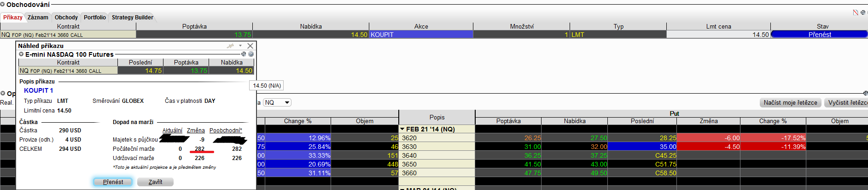This screenshot has width=868, height=190.
Task: Select strike 3650 in the option chain
Action: pyautogui.click(x=437, y=164)
